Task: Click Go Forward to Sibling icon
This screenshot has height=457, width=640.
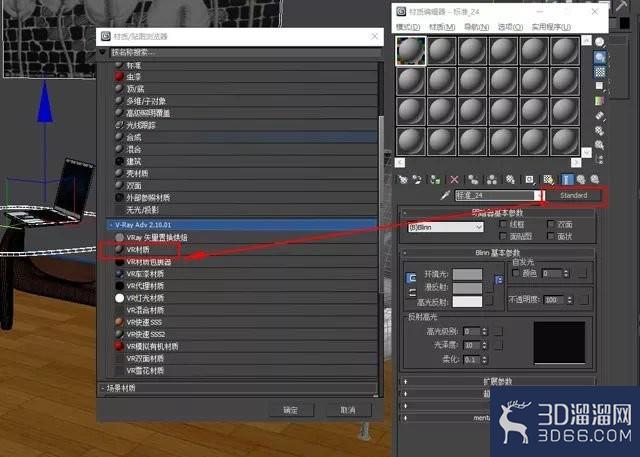Action: coord(595,179)
